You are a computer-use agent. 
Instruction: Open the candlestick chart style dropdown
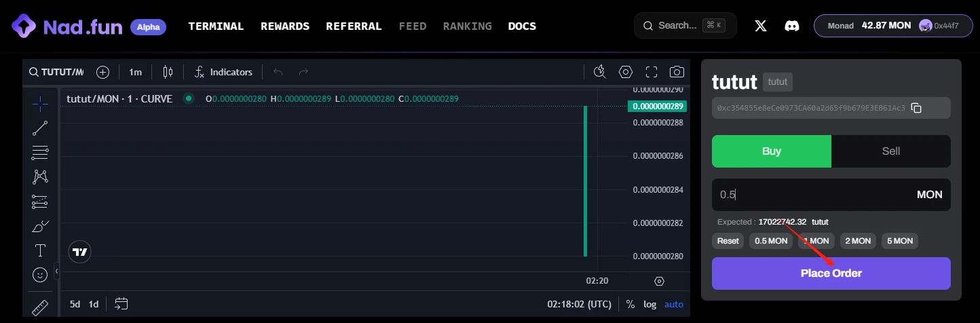(168, 72)
